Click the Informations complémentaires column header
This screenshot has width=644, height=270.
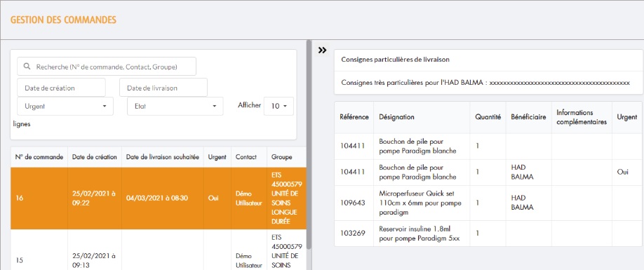click(x=581, y=117)
